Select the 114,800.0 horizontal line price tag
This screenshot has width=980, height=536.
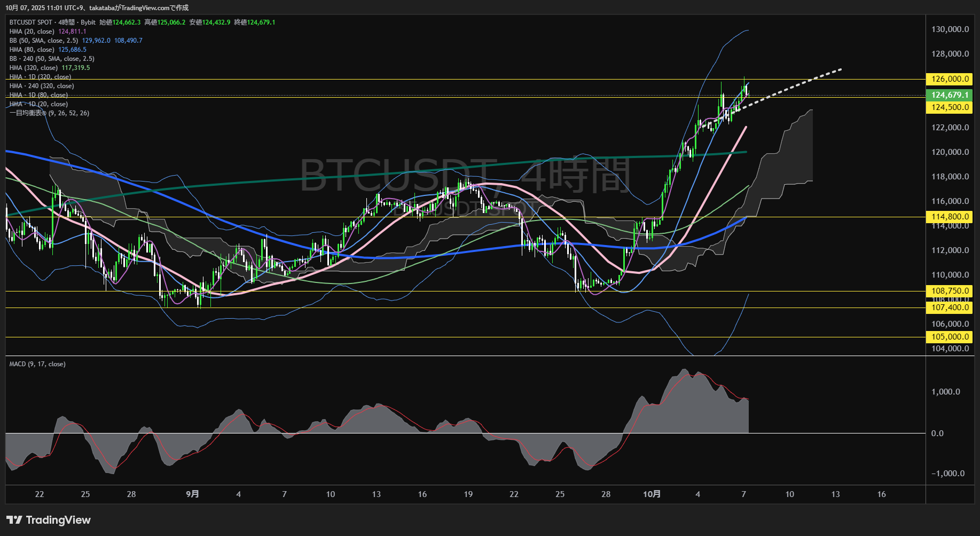pyautogui.click(x=950, y=217)
